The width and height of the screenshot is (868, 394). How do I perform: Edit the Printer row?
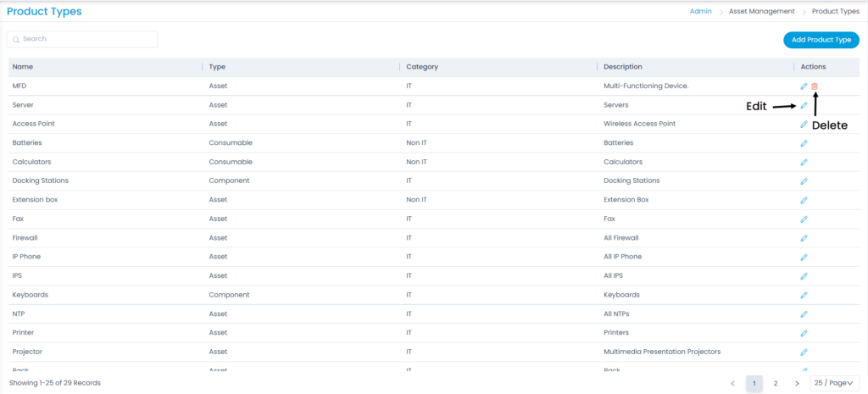point(804,333)
